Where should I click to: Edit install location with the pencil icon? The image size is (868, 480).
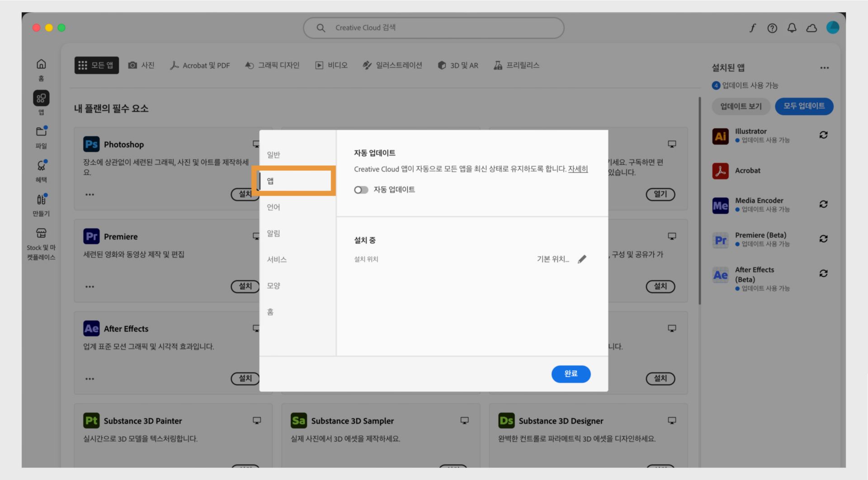point(582,259)
